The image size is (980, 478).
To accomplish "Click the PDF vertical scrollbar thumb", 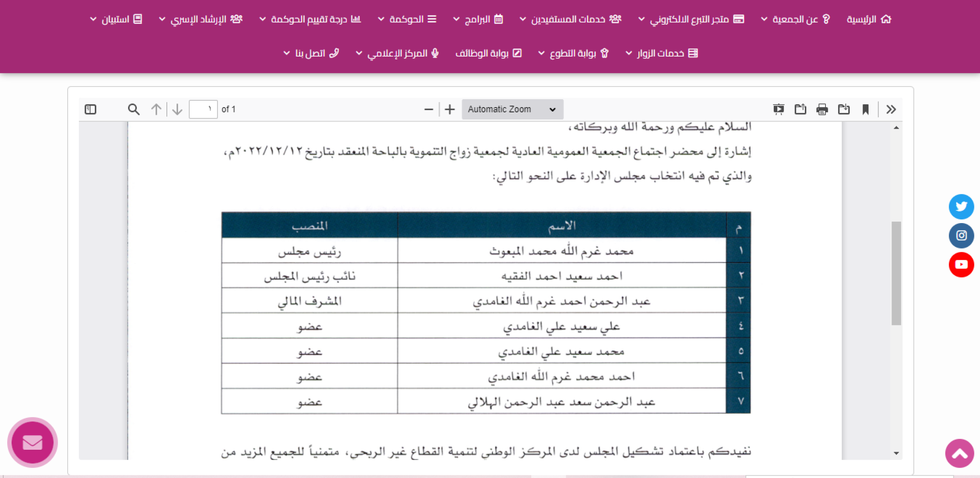I will click(x=896, y=273).
